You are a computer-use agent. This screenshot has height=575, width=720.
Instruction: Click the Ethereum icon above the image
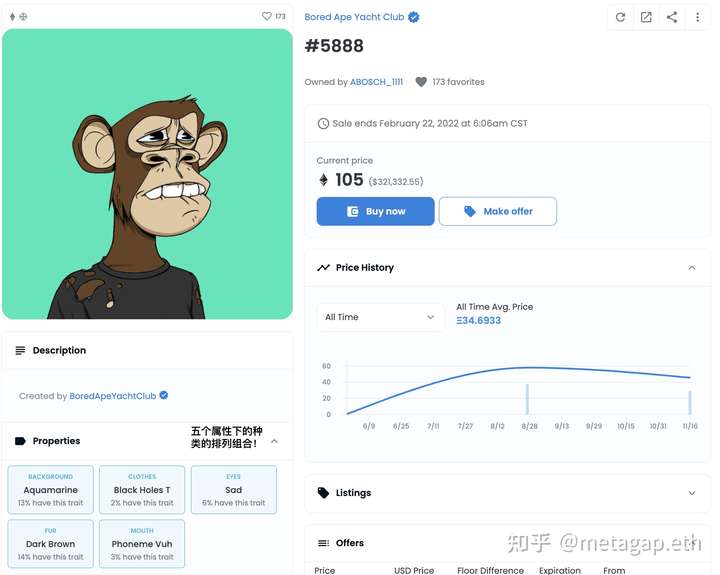[12, 17]
